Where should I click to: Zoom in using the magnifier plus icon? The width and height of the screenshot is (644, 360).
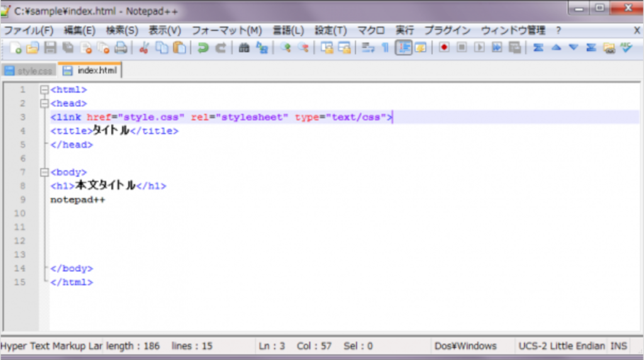[285, 48]
